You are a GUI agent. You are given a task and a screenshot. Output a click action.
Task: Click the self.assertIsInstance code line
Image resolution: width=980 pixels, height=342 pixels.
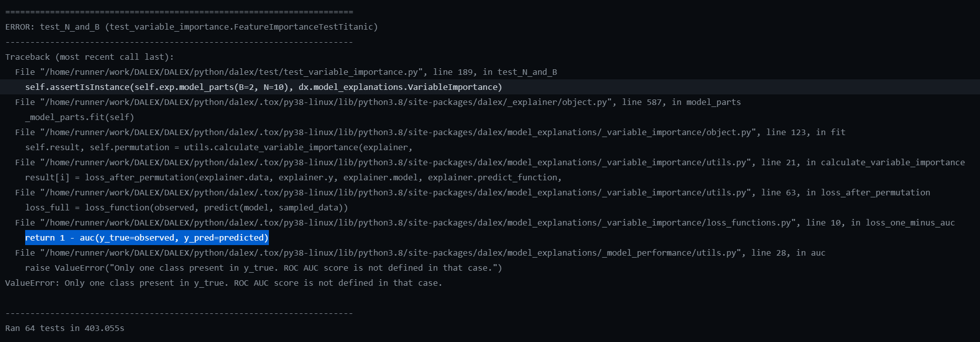click(264, 87)
